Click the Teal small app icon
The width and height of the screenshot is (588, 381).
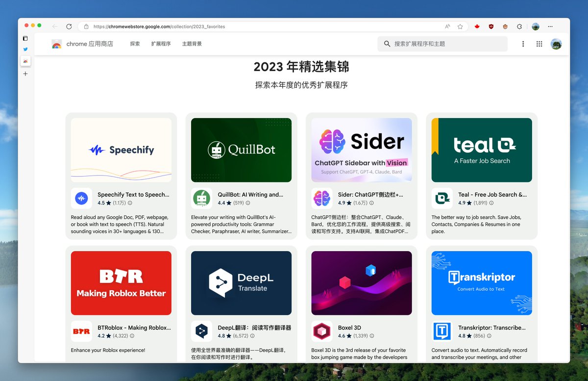442,198
